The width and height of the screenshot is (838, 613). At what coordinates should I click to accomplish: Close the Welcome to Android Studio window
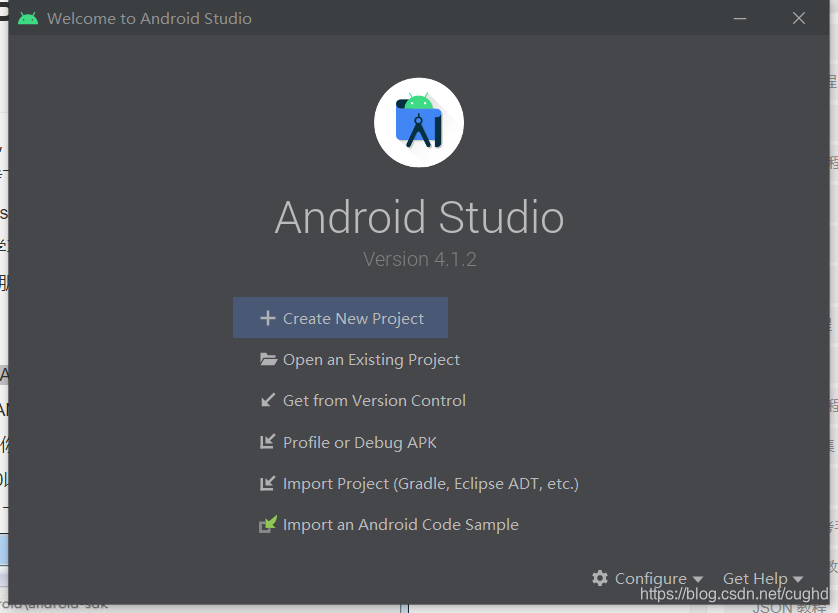[799, 19]
